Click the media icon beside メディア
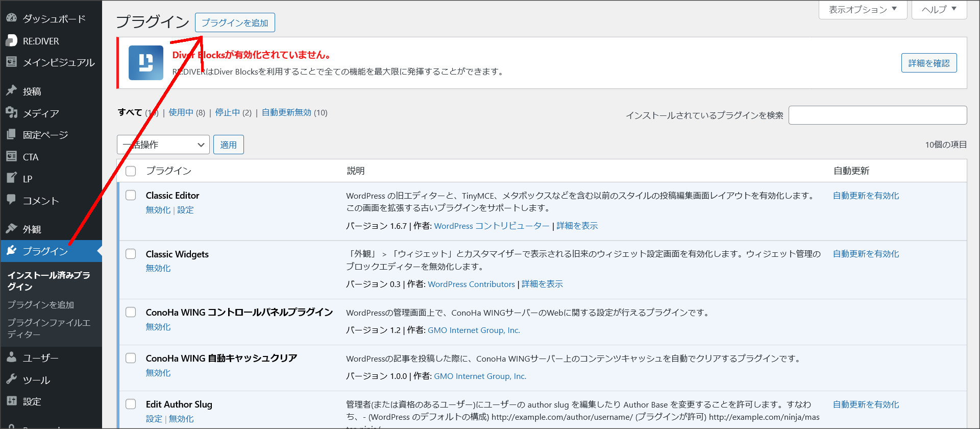980x429 pixels. coord(11,113)
